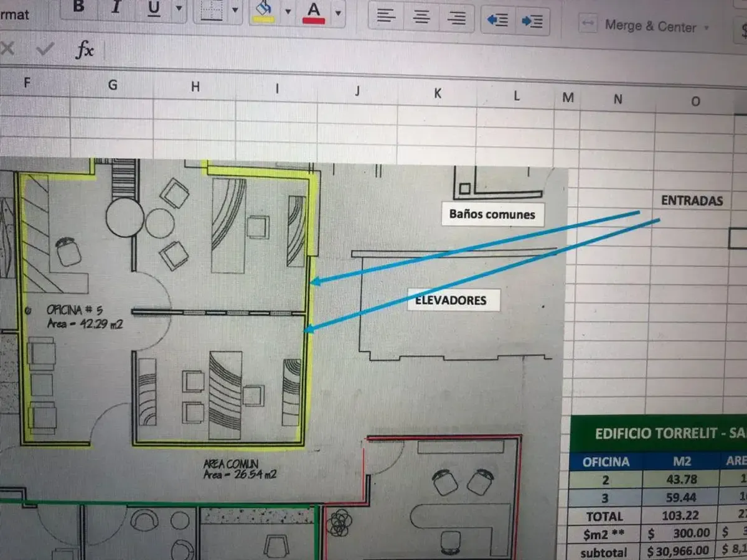Select column J header
747x560 pixels.
357,91
